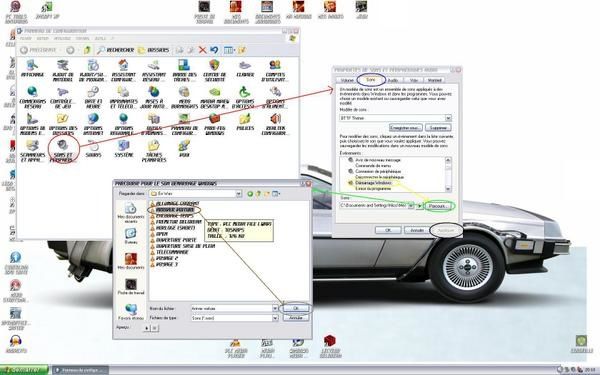This screenshot has width=600, height=375.
Task: Click the green Start button on taskbar
Action: pos(24,370)
